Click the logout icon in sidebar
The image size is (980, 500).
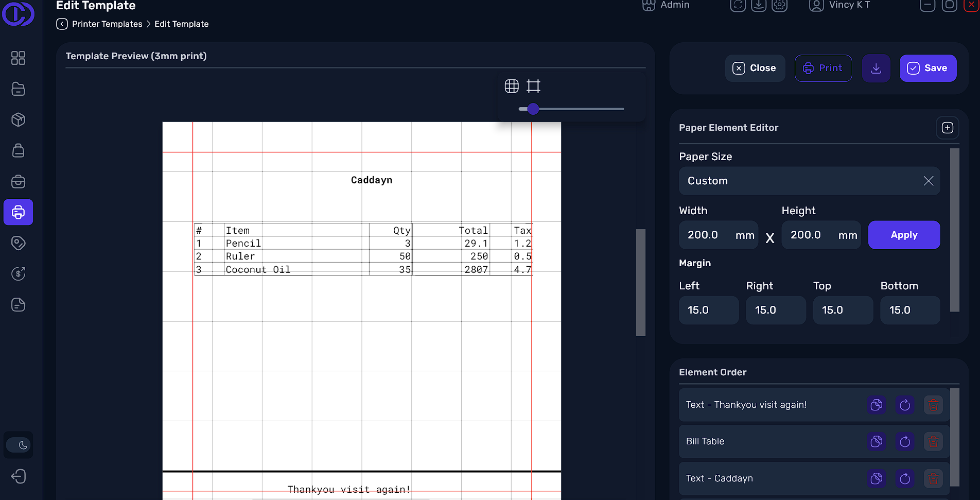(19, 476)
